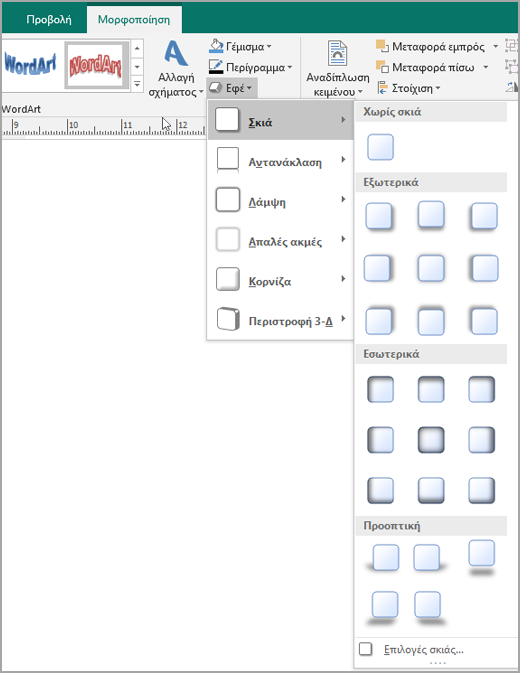Toggle the Εφέ effects dropdown
The width and height of the screenshot is (520, 673).
coord(232,88)
